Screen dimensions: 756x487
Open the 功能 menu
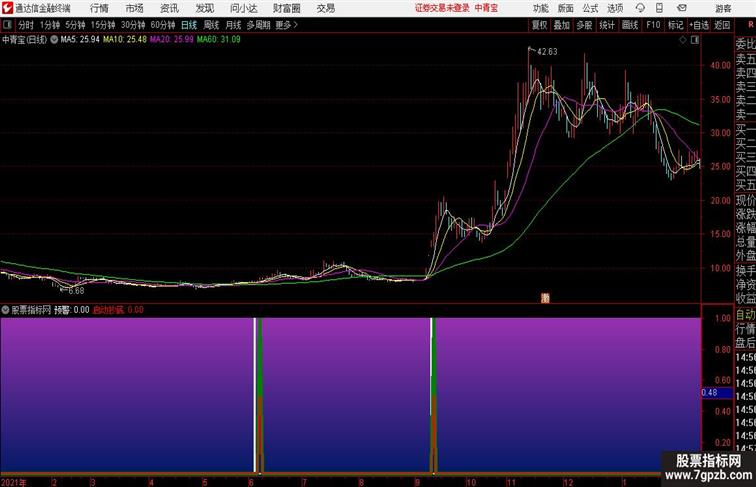coord(540,8)
